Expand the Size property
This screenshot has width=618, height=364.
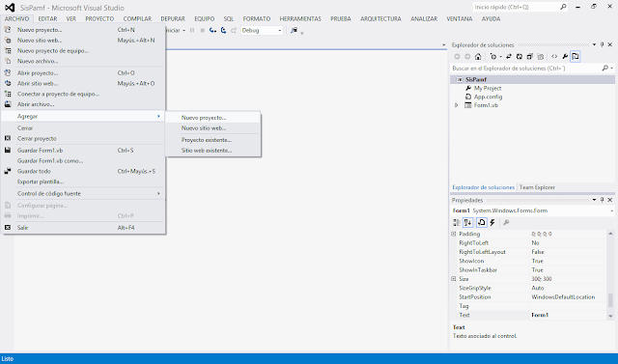(x=454, y=279)
